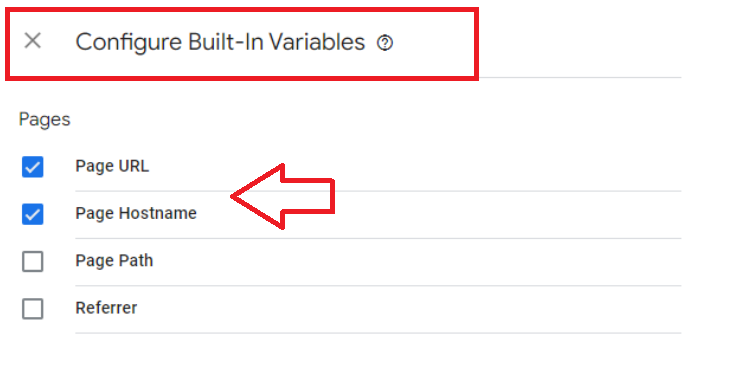The image size is (733, 370).
Task: Click the white checkmark in Page URL box
Action: click(33, 167)
